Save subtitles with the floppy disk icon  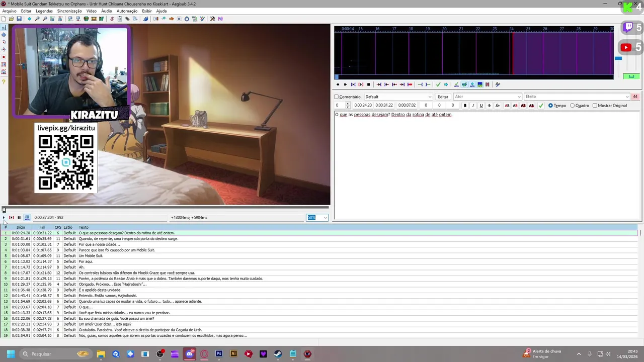19,19
